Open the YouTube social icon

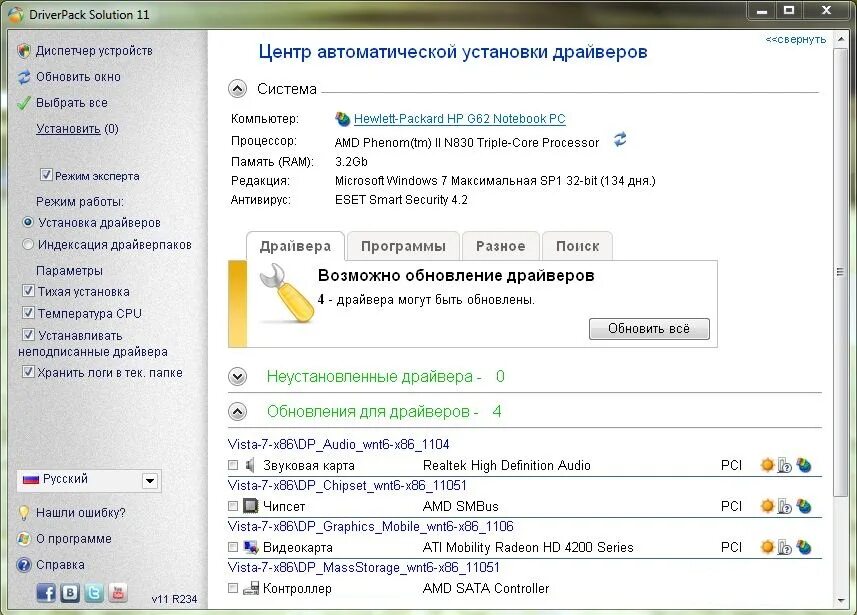pos(118,593)
